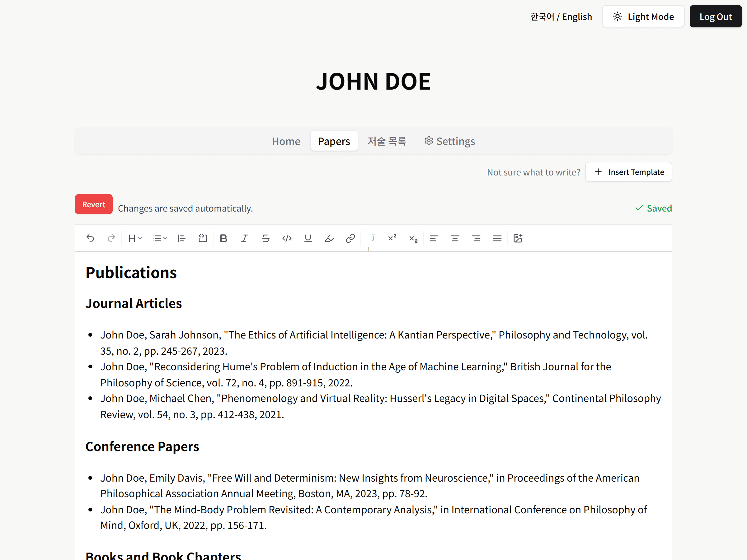This screenshot has height=560, width=747.
Task: Click the Insert Template button
Action: 628,172
